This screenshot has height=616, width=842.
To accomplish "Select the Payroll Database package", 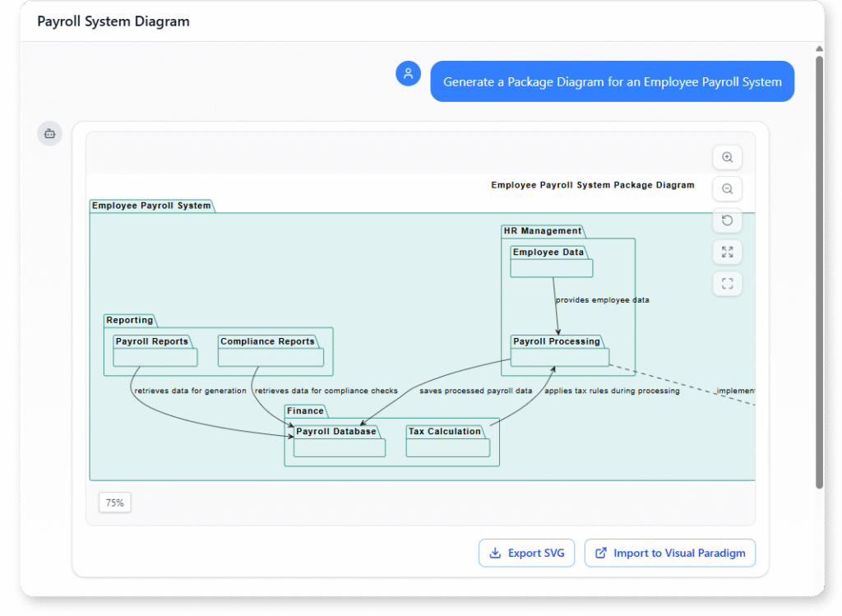I will click(x=336, y=431).
